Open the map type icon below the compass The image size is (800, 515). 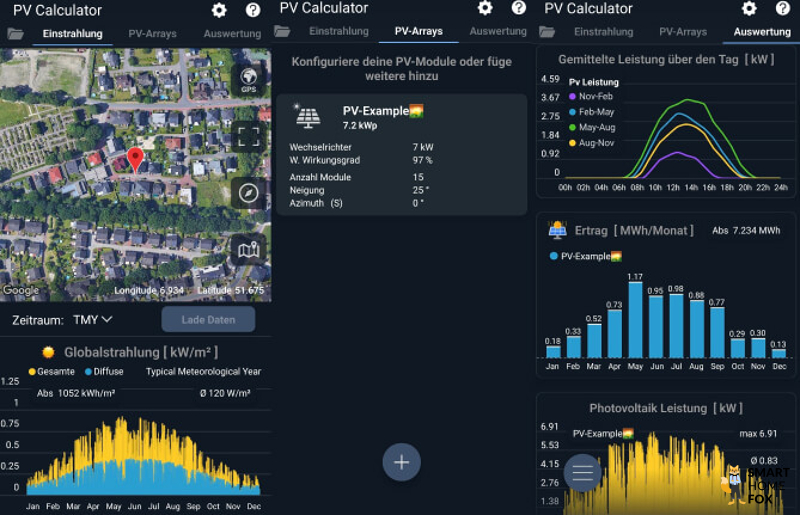[248, 250]
